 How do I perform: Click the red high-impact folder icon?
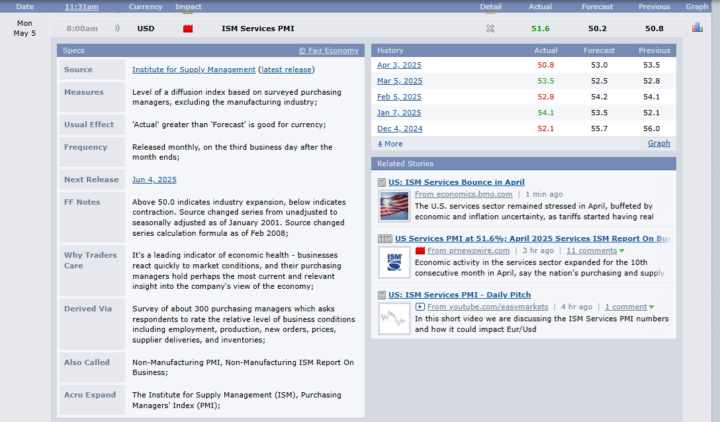[188, 28]
